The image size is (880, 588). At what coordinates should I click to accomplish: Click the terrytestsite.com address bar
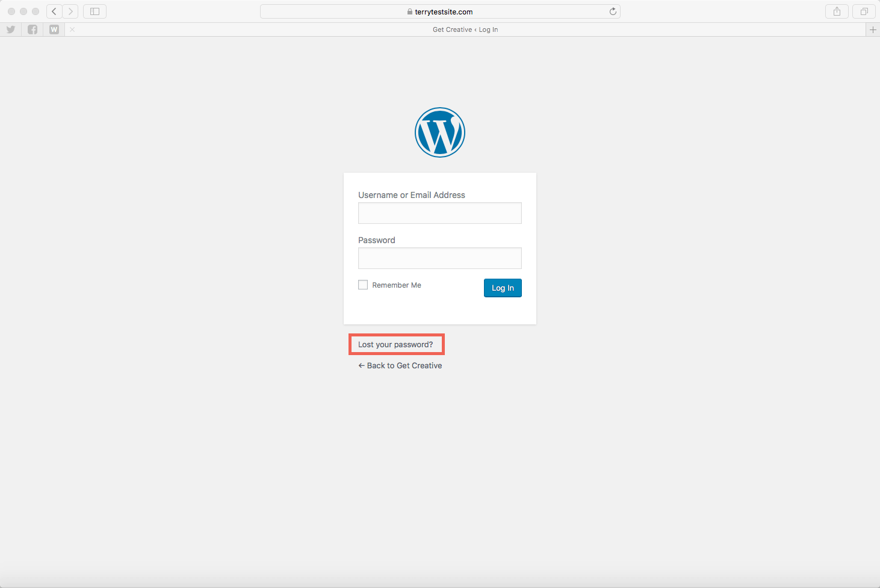click(440, 11)
